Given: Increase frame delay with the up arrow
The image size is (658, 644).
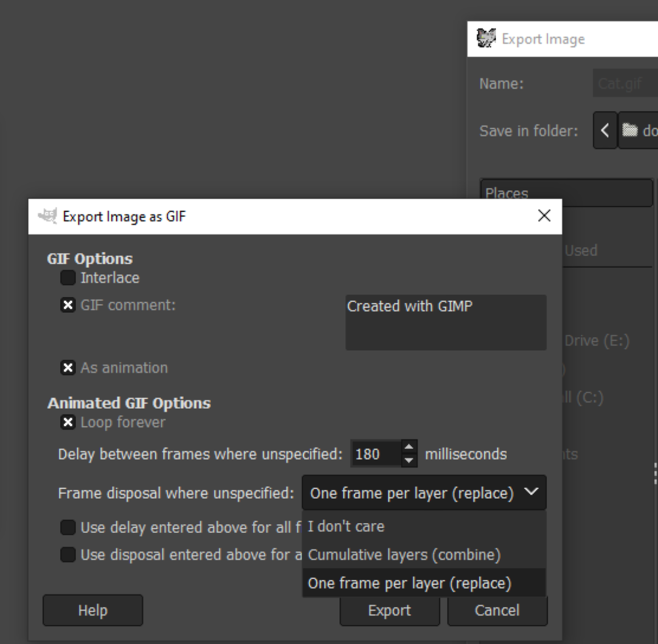Looking at the screenshot, I should (409, 448).
